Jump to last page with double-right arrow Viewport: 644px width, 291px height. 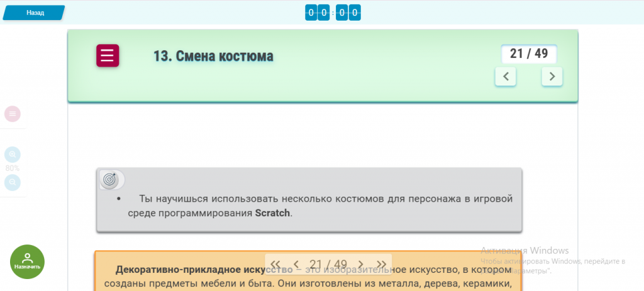381,264
